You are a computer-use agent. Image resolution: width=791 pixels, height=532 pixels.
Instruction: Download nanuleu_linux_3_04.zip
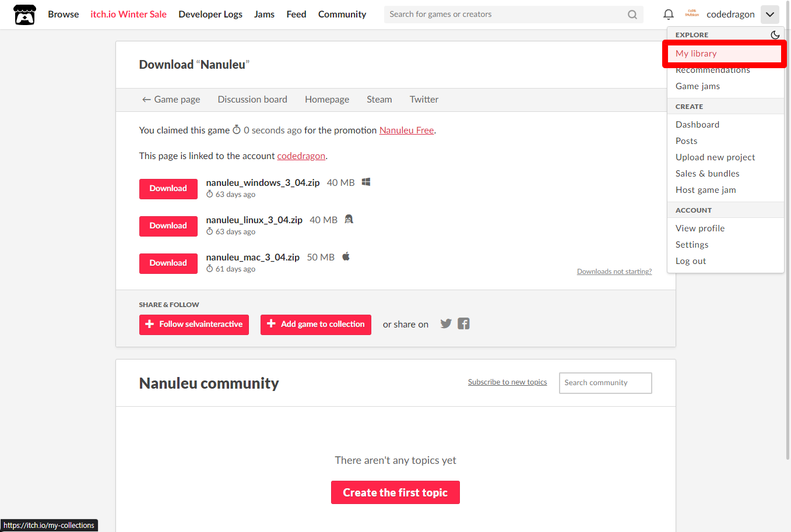coord(168,226)
